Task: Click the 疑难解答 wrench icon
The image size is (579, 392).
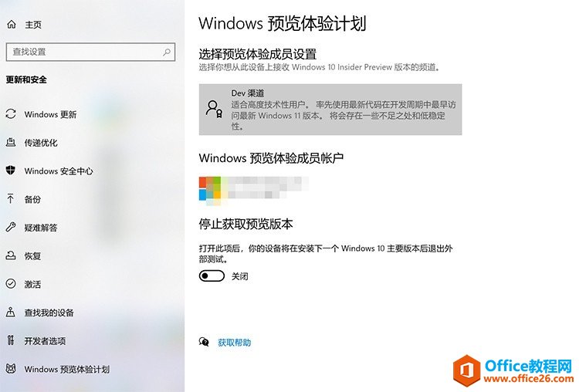Action: coord(11,228)
